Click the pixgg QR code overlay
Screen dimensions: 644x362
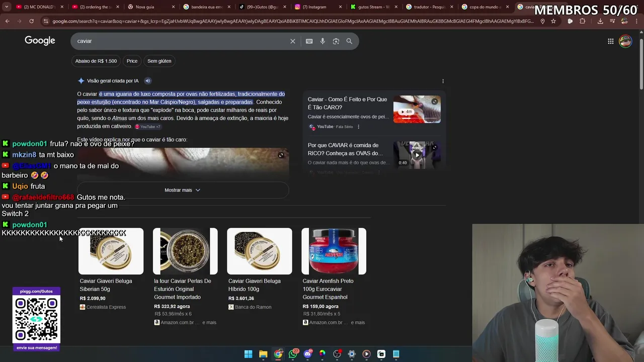[36, 319]
